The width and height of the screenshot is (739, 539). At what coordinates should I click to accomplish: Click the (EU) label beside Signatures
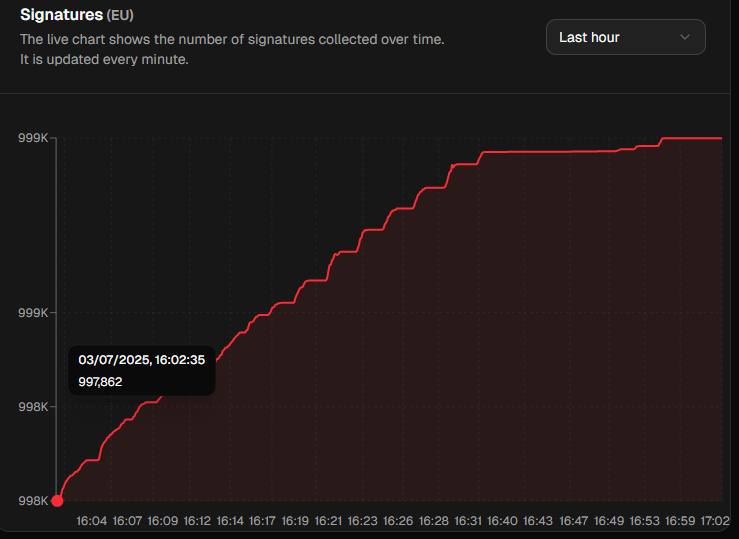point(120,16)
